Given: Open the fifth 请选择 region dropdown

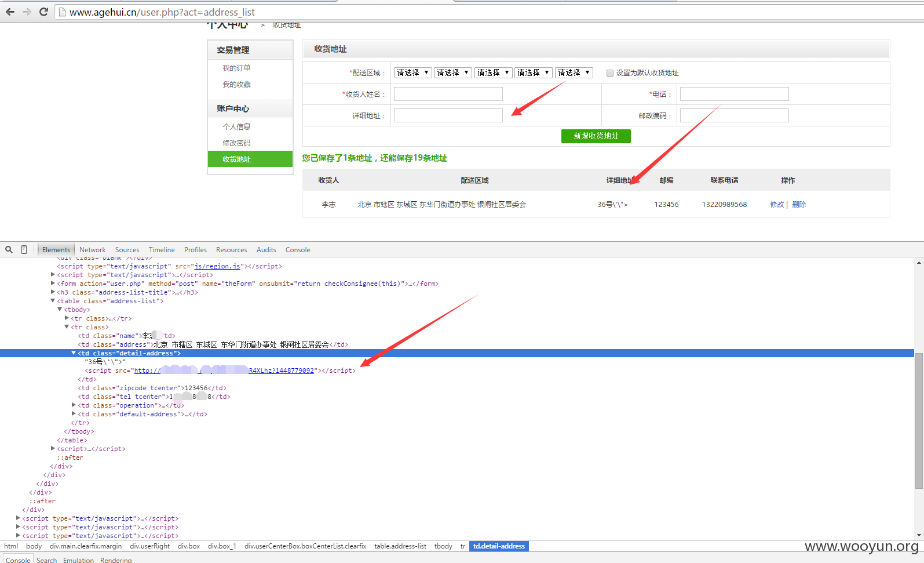Looking at the screenshot, I should pyautogui.click(x=574, y=72).
